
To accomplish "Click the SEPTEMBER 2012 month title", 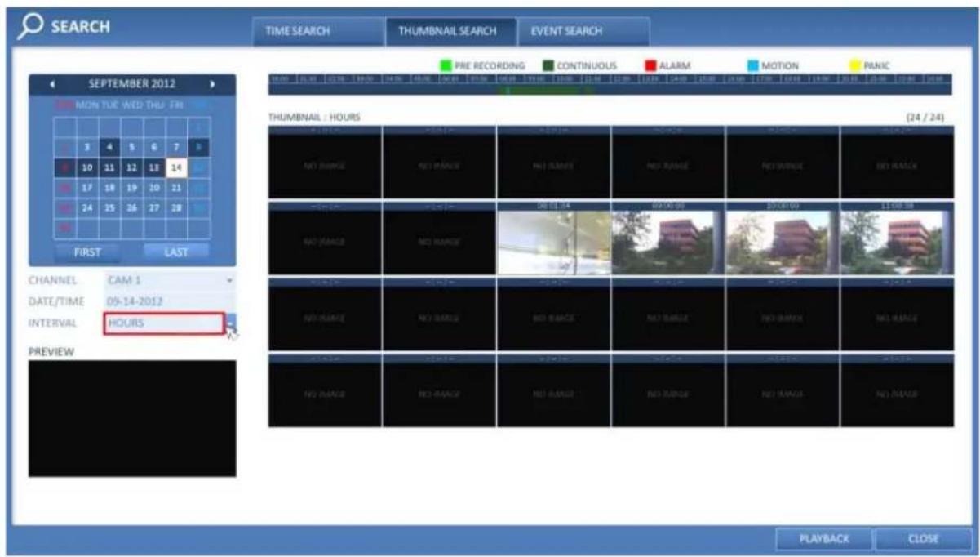I will coord(131,83).
